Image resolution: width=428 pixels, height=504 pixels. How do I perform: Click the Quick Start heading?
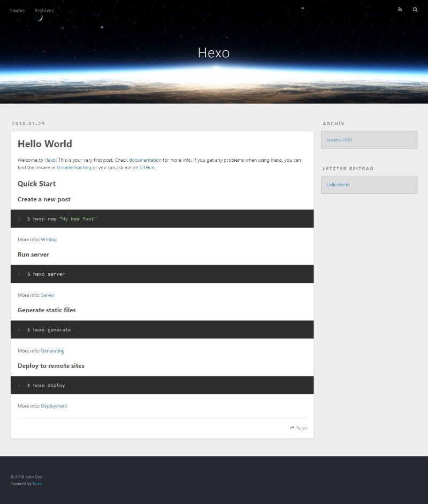click(36, 184)
